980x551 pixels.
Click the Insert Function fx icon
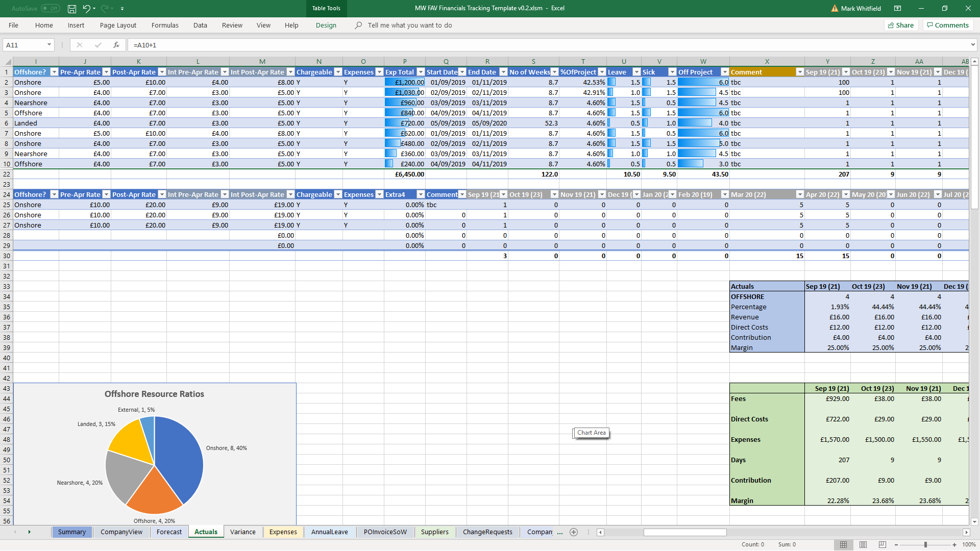point(116,45)
